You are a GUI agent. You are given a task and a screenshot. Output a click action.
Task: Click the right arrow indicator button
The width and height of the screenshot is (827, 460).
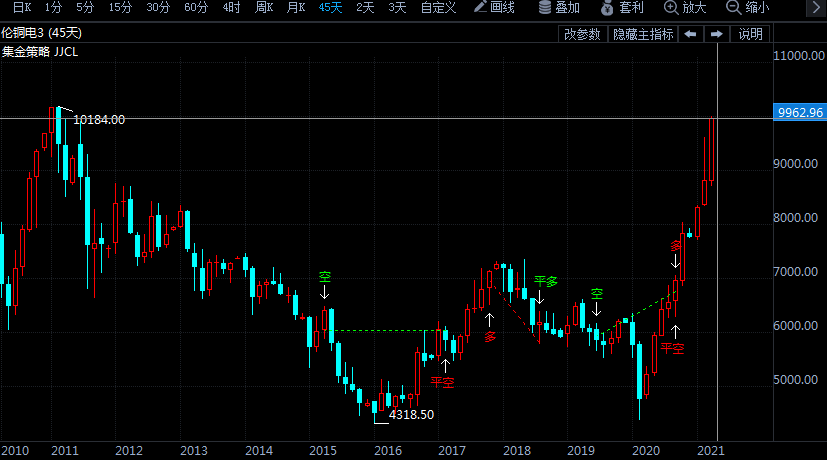tap(716, 34)
